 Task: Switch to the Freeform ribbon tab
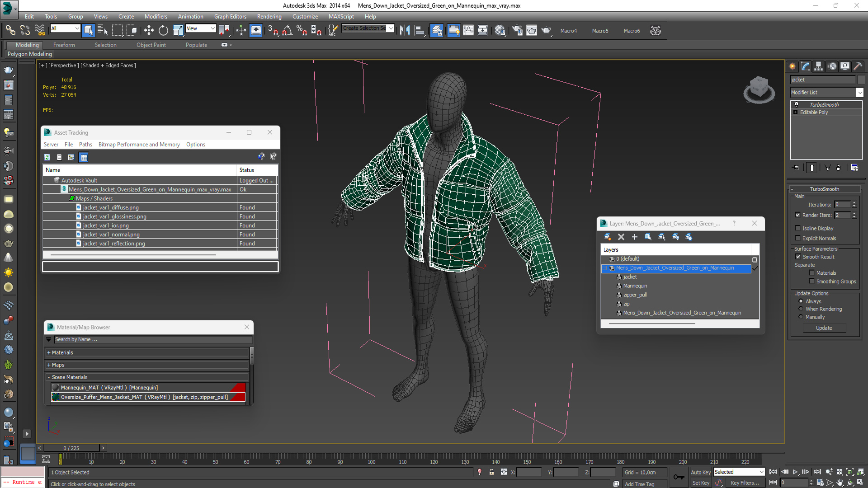64,45
